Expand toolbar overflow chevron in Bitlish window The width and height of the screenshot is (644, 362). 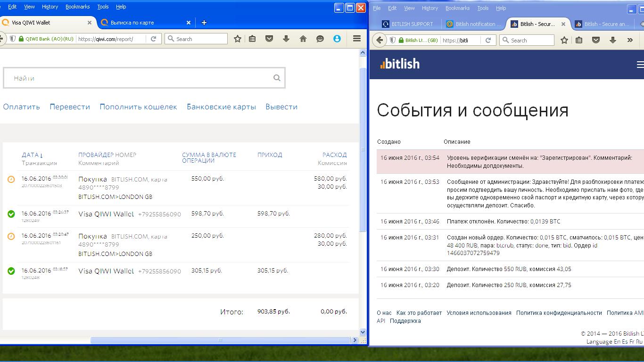point(630,40)
